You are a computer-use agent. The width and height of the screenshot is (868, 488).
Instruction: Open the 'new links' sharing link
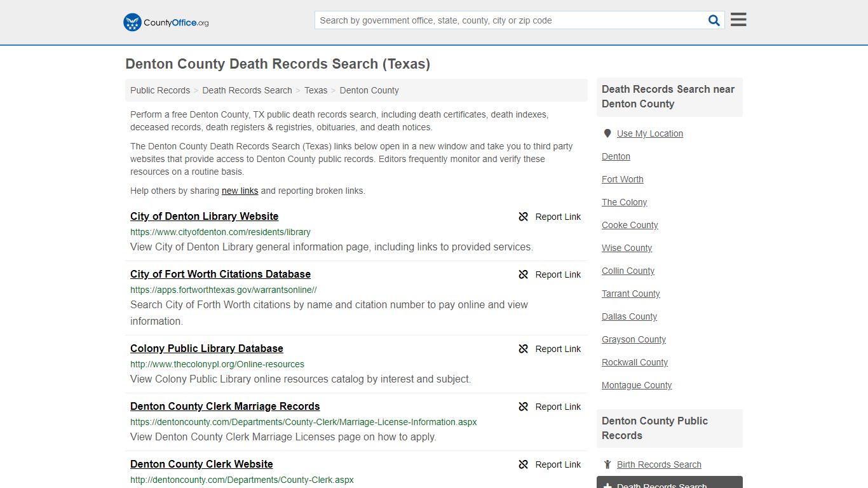[x=240, y=191]
